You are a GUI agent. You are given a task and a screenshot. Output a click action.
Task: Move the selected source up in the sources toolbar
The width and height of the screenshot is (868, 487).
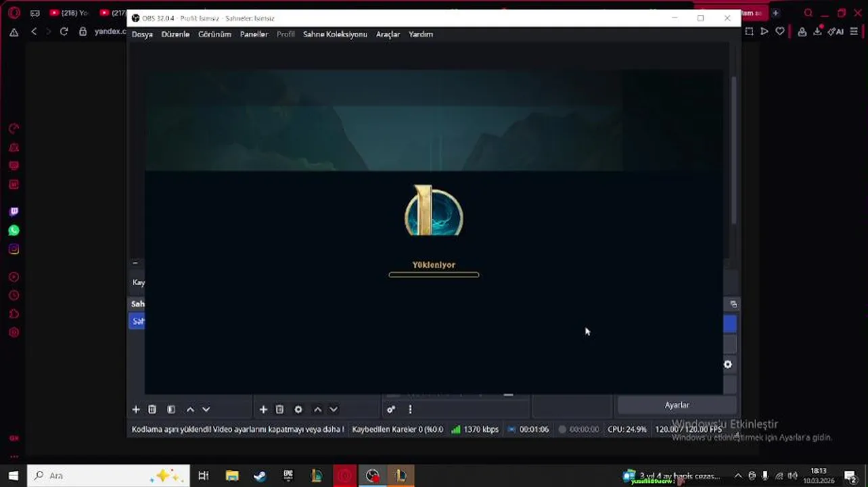(317, 409)
